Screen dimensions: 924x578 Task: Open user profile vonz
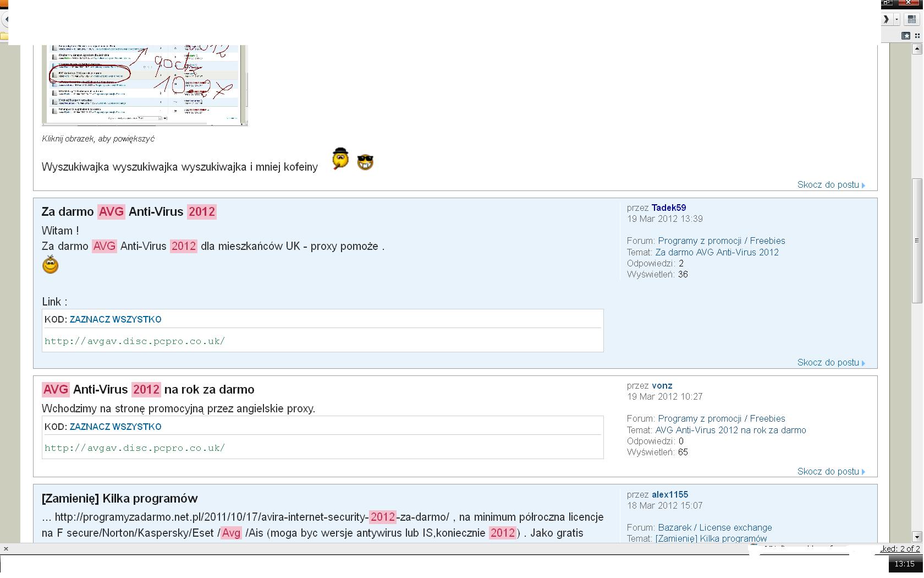pyautogui.click(x=662, y=386)
